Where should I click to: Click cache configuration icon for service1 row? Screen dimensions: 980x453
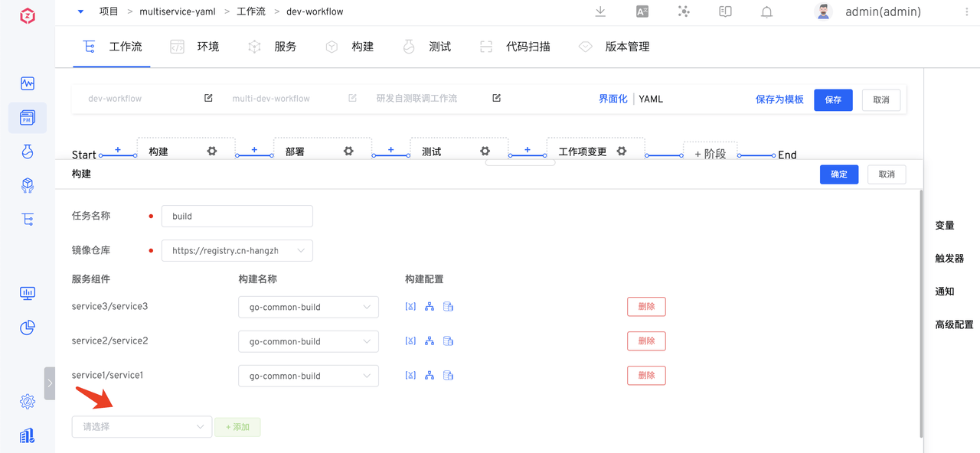click(448, 375)
